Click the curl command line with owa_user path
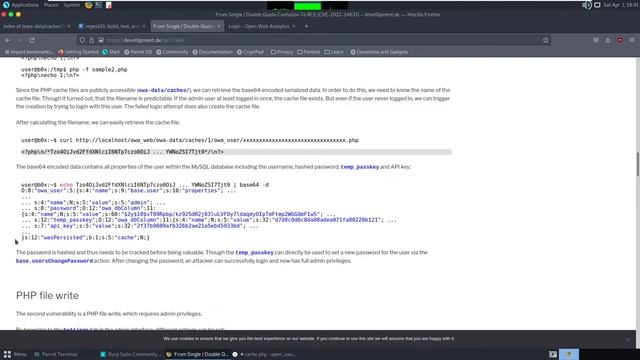Viewport: 640px width, 360px height. click(190, 140)
